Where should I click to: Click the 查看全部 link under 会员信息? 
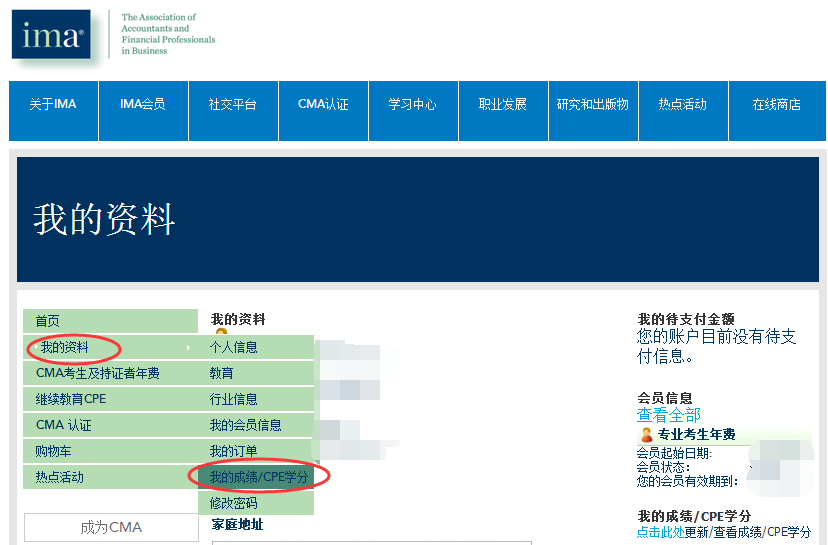click(669, 415)
